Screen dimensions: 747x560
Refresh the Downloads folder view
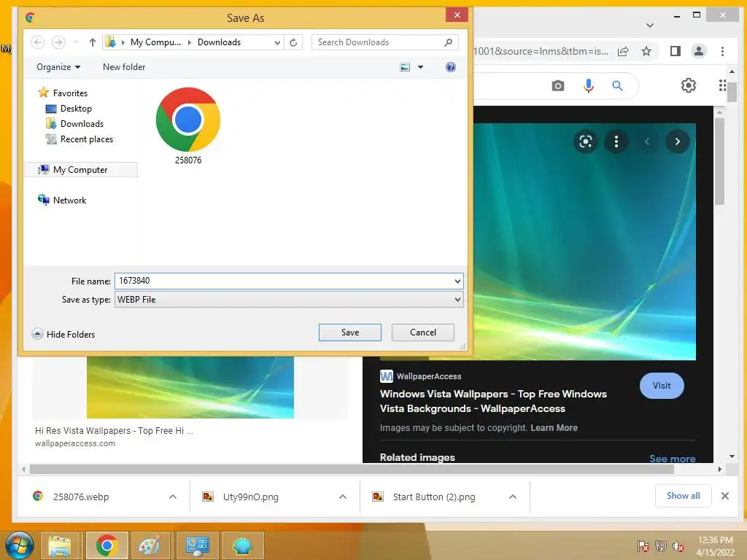click(293, 42)
